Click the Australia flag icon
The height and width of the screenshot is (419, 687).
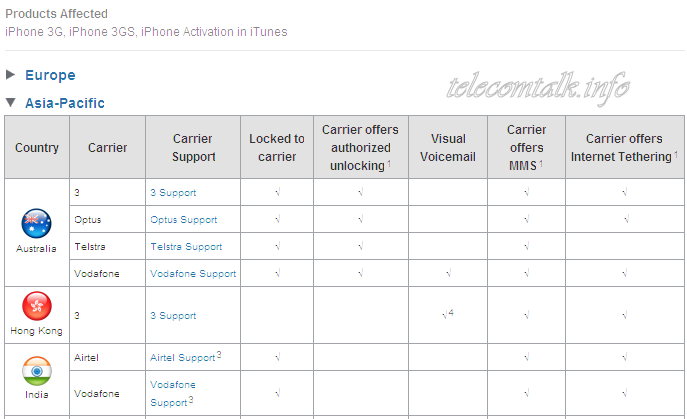point(36,224)
